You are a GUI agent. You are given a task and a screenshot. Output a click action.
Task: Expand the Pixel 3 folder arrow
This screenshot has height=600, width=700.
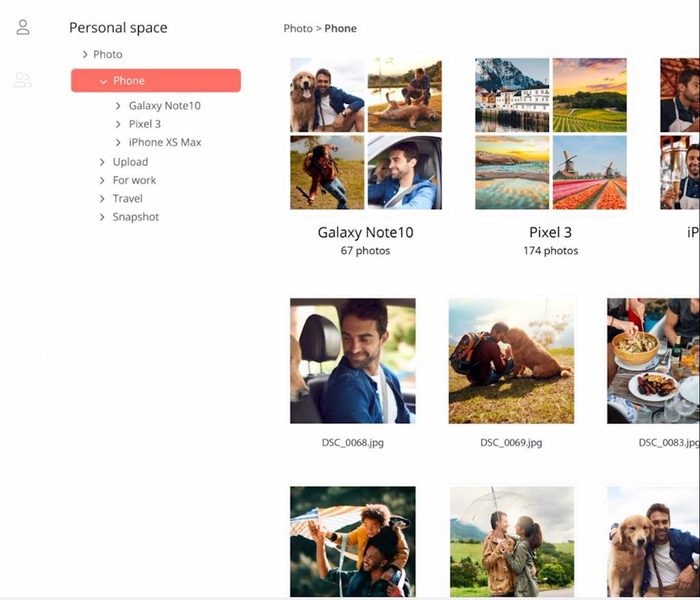[118, 125]
